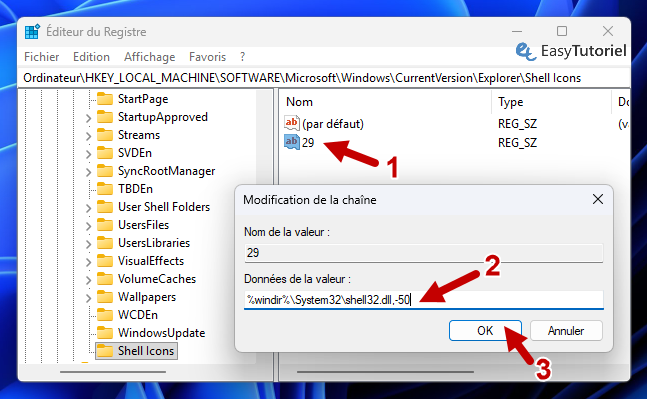Expand the Wallpapers key
This screenshot has height=399, width=647.
(x=88, y=298)
